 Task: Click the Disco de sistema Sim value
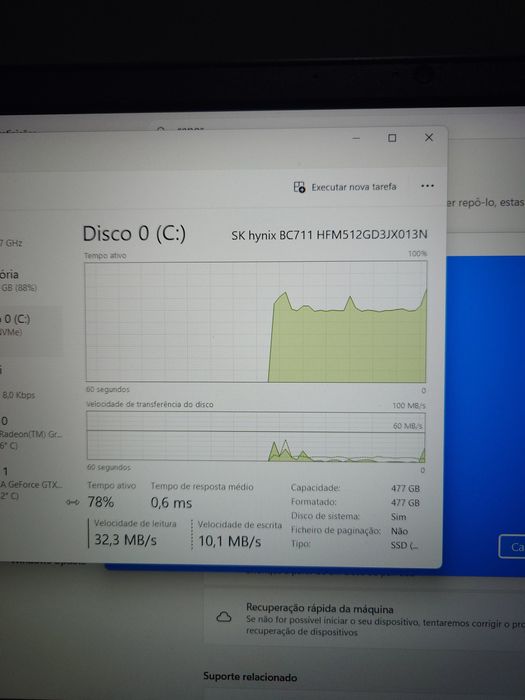(399, 517)
